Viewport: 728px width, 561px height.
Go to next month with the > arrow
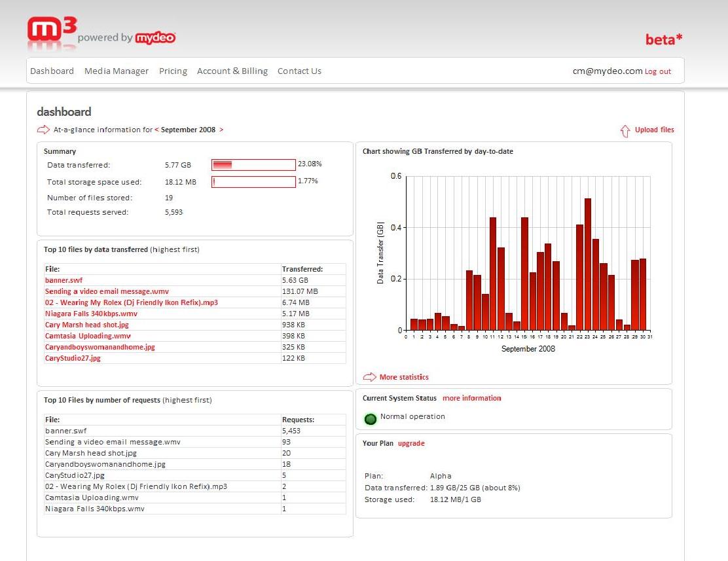pyautogui.click(x=221, y=130)
